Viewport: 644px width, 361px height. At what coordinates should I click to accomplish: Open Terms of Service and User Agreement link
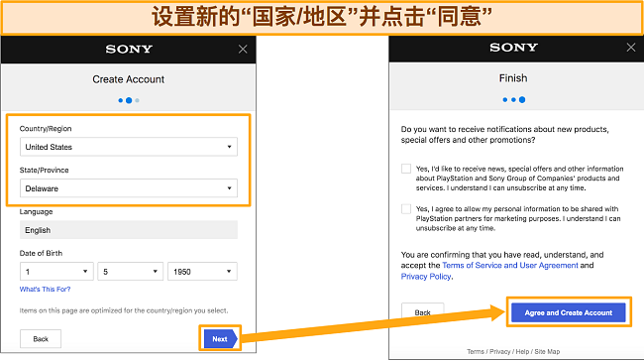pyautogui.click(x=510, y=265)
